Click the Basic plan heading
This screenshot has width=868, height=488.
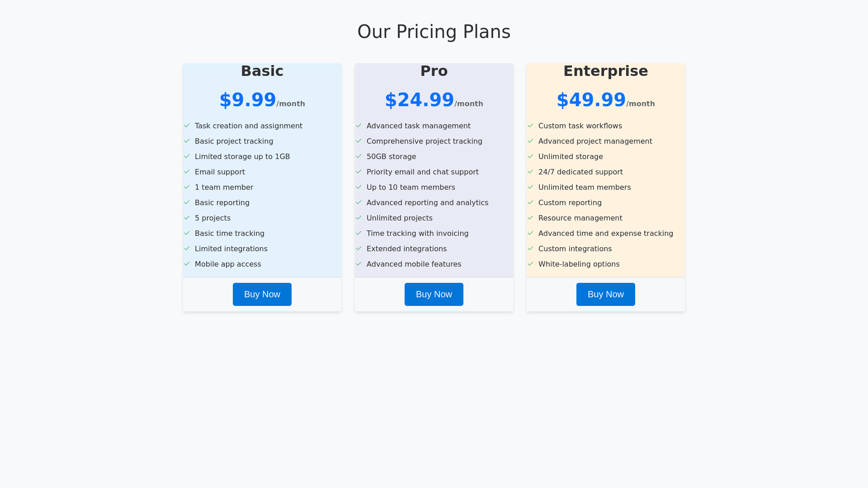point(262,71)
